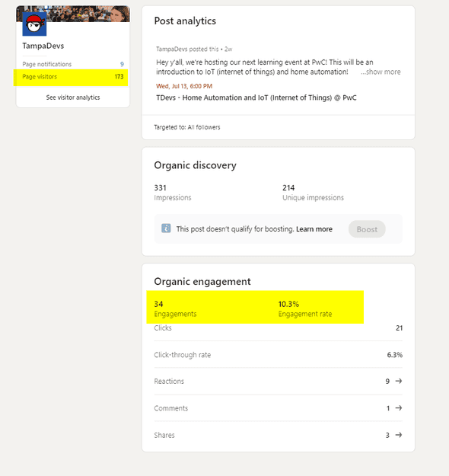Select the Page visitors row
The height and width of the screenshot is (476, 449).
[73, 77]
